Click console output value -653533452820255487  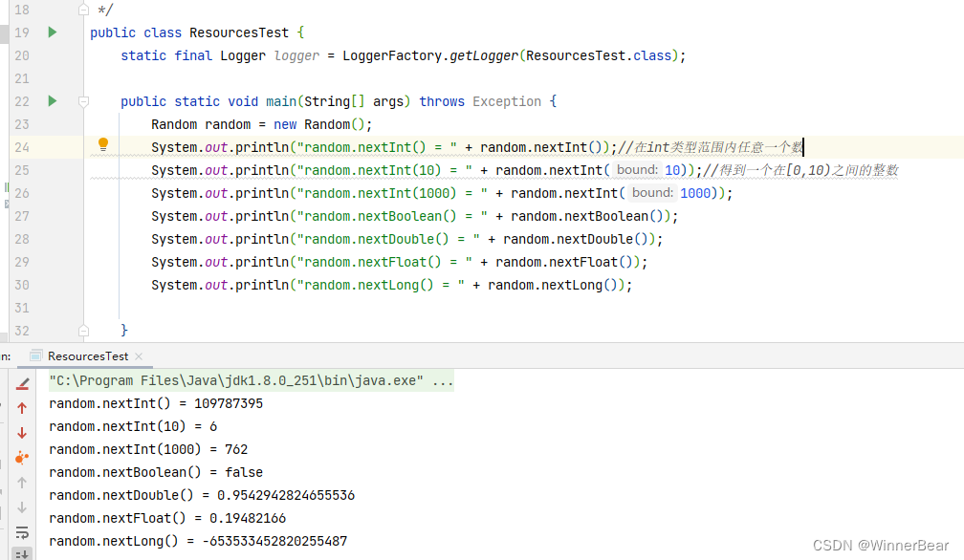click(x=274, y=541)
